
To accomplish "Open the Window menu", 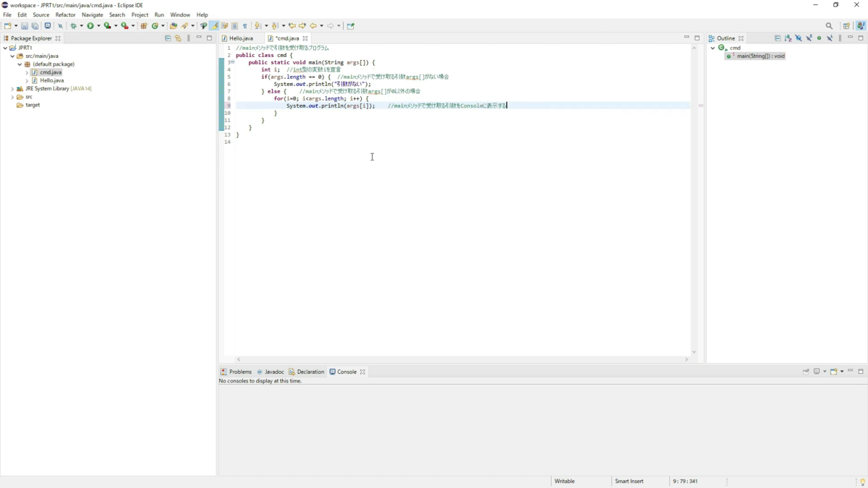I will tap(180, 14).
